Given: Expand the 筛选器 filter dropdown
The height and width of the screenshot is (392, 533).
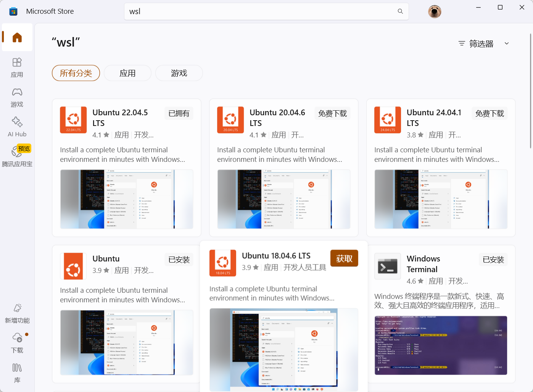Looking at the screenshot, I should point(483,44).
